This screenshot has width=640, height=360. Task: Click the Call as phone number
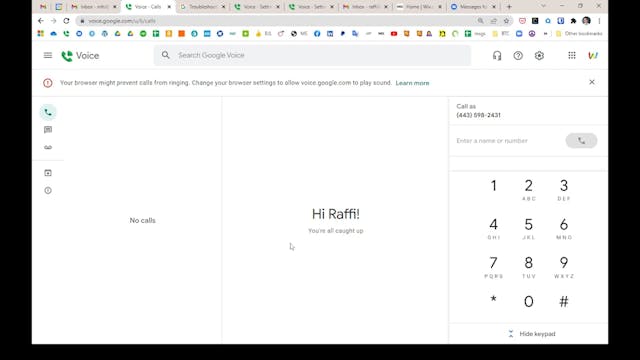pyautogui.click(x=478, y=115)
